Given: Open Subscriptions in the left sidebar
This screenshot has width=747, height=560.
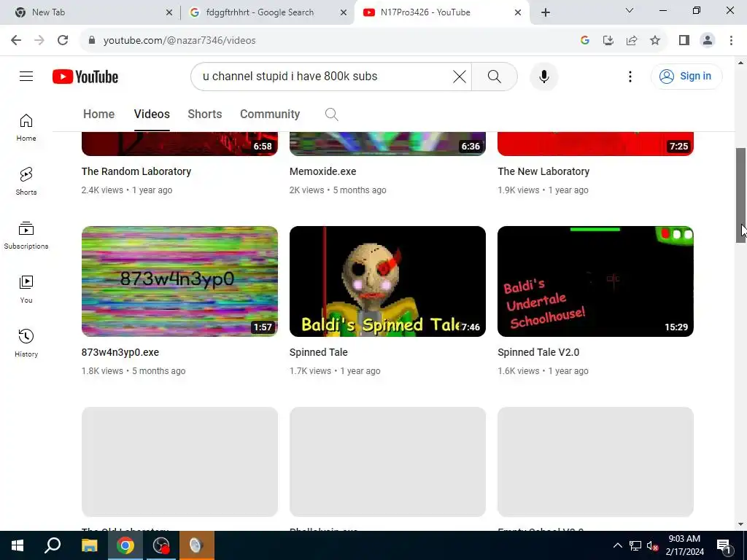Looking at the screenshot, I should [x=26, y=236].
